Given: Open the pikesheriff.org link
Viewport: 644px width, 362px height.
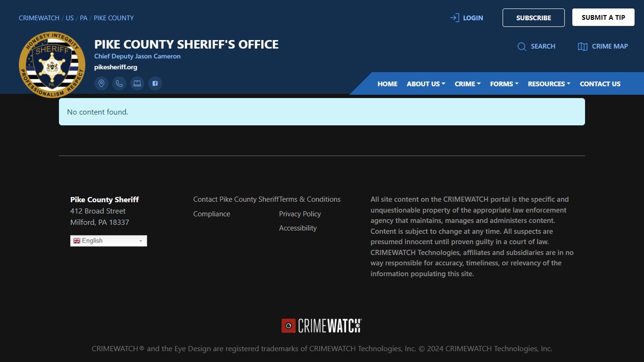Looking at the screenshot, I should pos(116,67).
